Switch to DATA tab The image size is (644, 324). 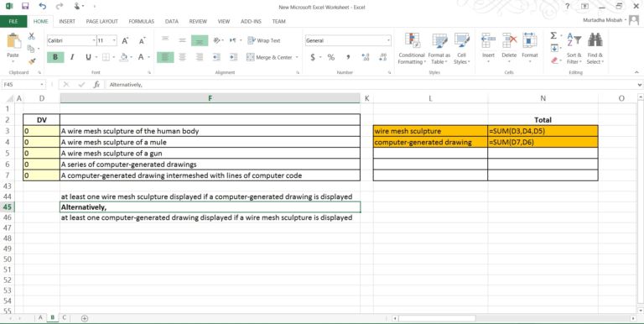point(172,21)
